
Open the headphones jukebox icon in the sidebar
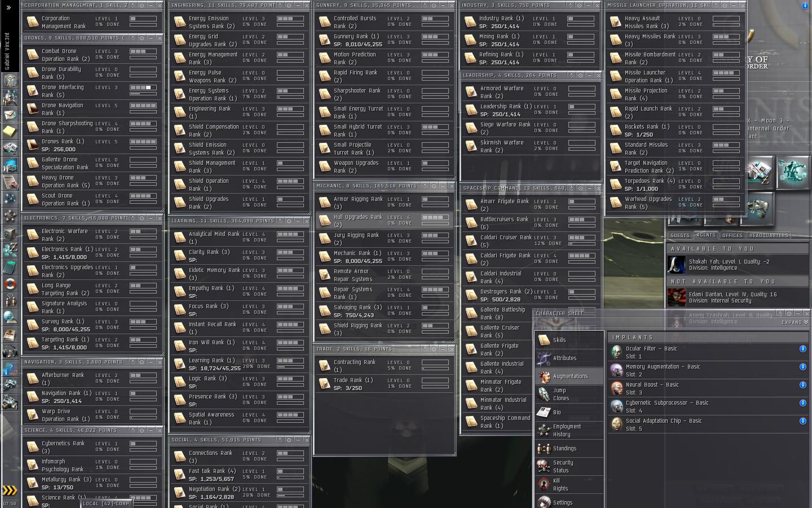[x=10, y=352]
